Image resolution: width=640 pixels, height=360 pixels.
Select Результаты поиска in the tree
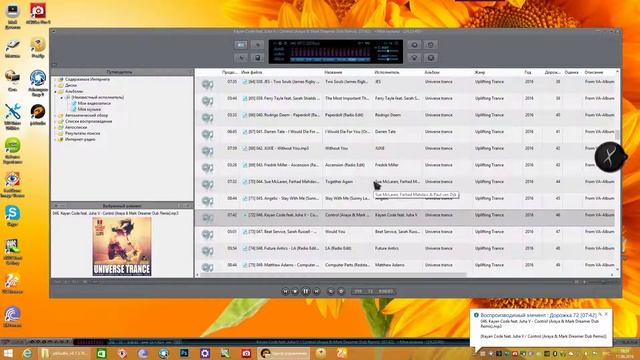82,133
